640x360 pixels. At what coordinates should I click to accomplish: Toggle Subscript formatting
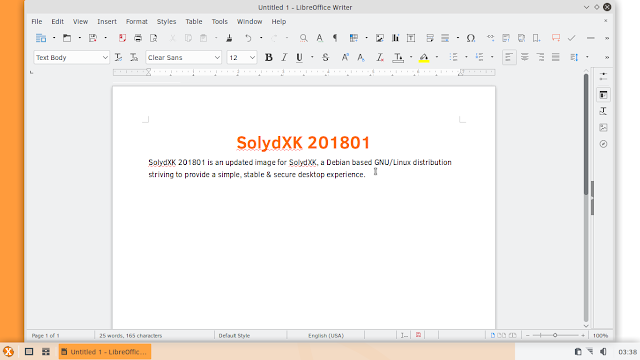(360, 58)
